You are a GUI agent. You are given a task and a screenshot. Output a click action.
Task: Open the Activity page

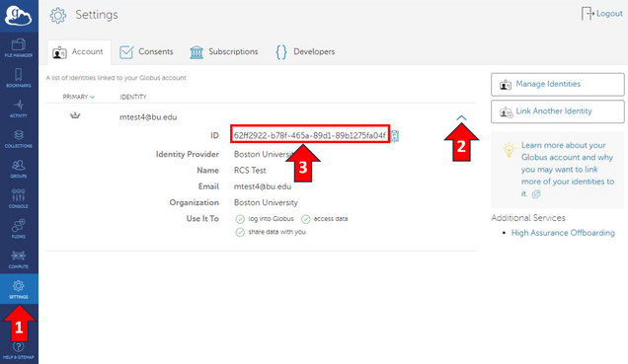pos(19,108)
